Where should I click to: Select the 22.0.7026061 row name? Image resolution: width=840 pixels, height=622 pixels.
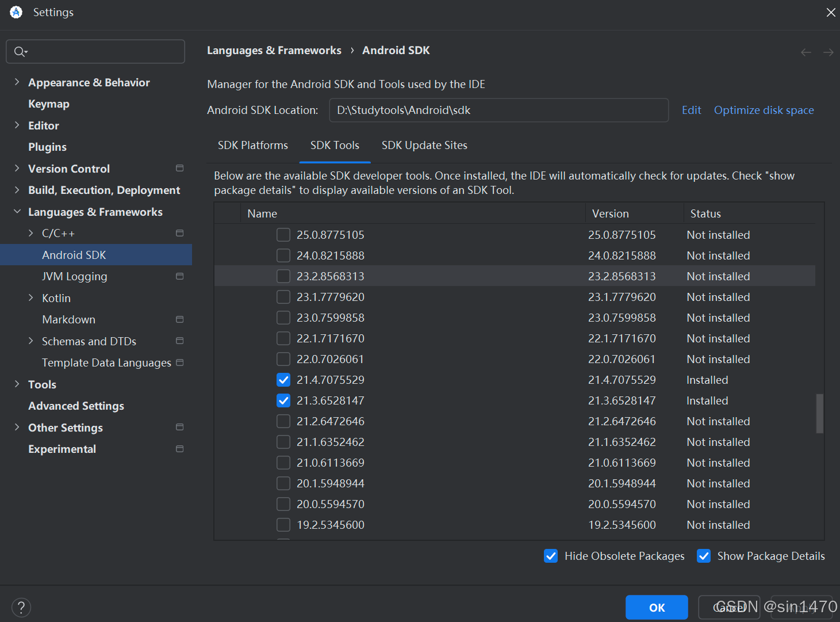[330, 359]
